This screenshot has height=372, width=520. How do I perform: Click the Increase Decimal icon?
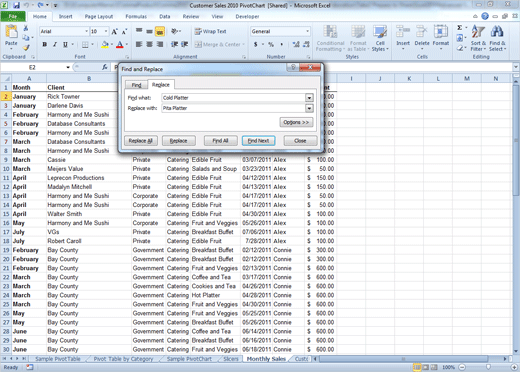[x=296, y=44]
